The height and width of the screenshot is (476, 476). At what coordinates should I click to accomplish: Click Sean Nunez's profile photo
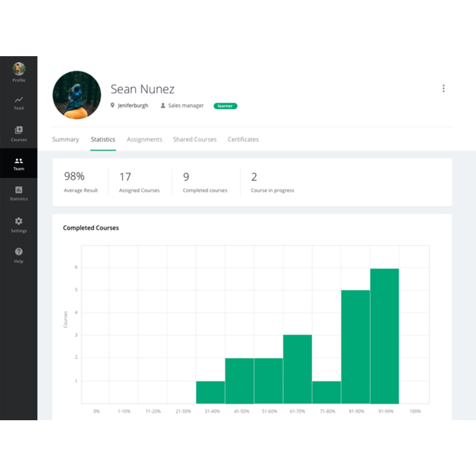coord(76,95)
